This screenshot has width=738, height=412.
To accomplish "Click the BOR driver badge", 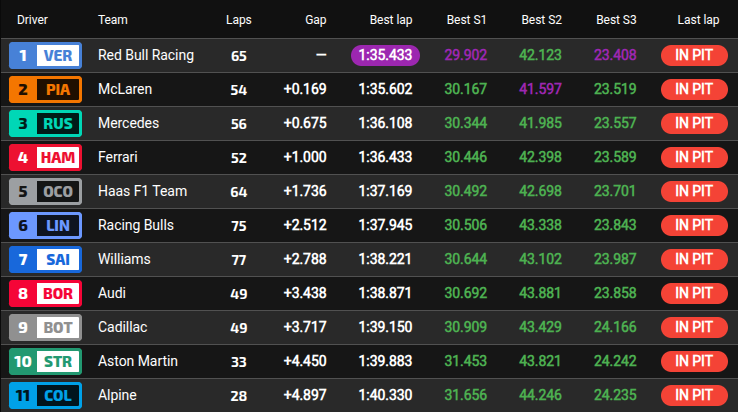I will point(44,294).
